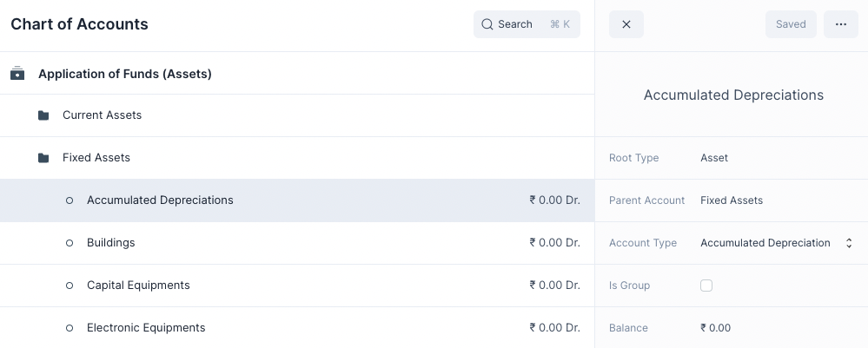Click the circle icon beside Capital Equipments
Screen dimensions: 868x348
pyautogui.click(x=70, y=286)
